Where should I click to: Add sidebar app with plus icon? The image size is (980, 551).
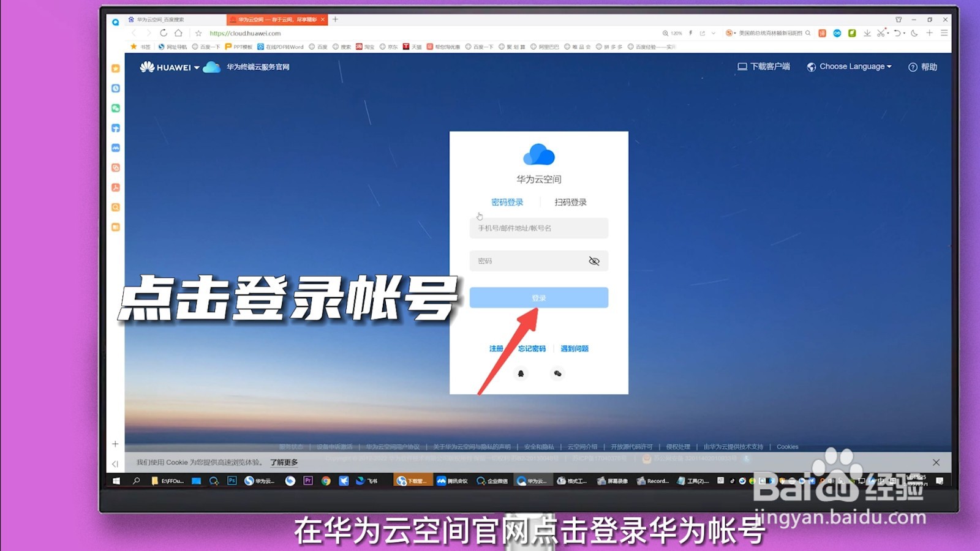coord(115,444)
